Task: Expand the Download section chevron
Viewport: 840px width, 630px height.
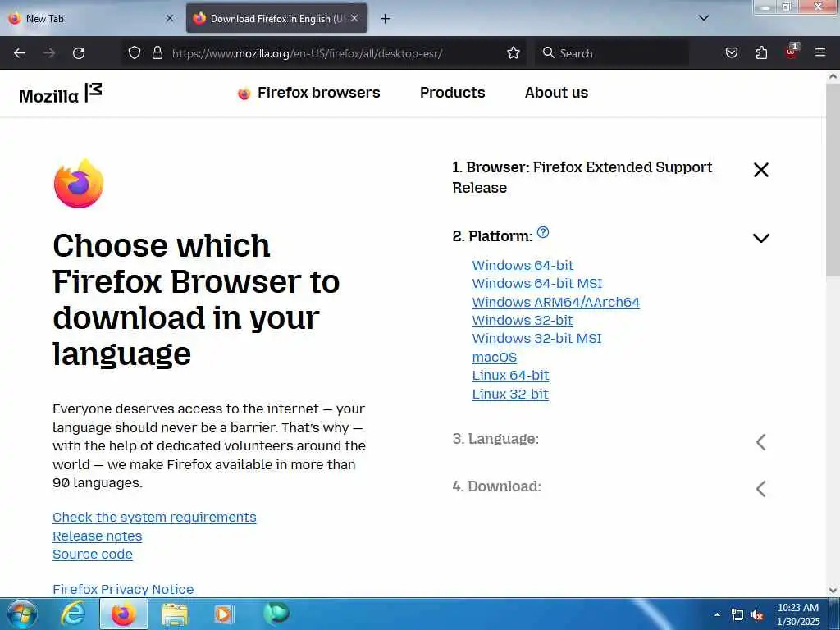Action: pyautogui.click(x=760, y=489)
